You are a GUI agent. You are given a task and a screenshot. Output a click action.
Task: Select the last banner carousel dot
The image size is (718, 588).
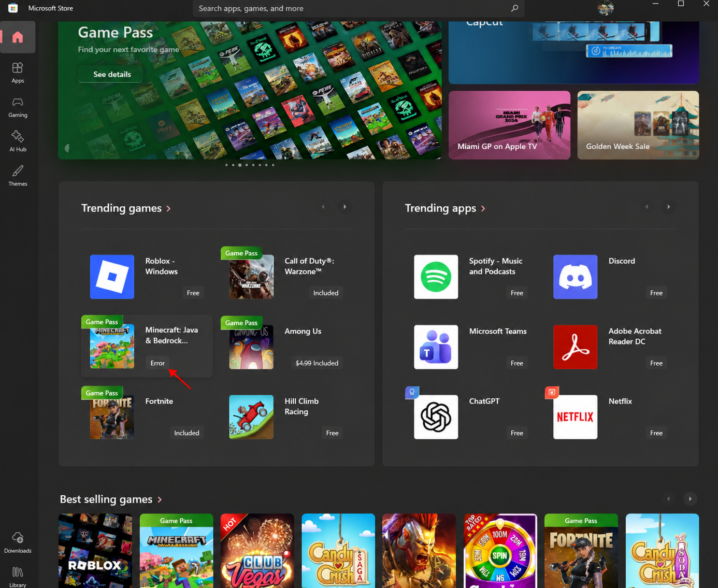(x=273, y=165)
